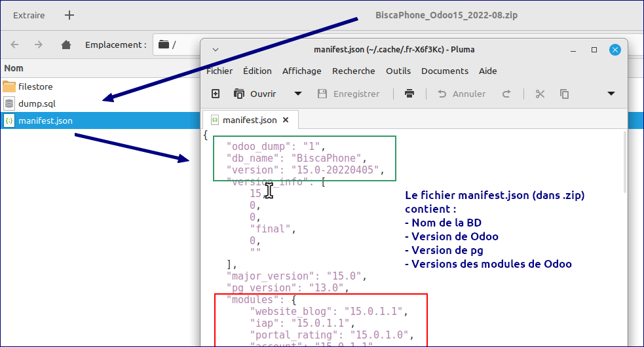Image resolution: width=644 pixels, height=347 pixels.
Task: Click Extraire in the archive manager
Action: [x=29, y=15]
